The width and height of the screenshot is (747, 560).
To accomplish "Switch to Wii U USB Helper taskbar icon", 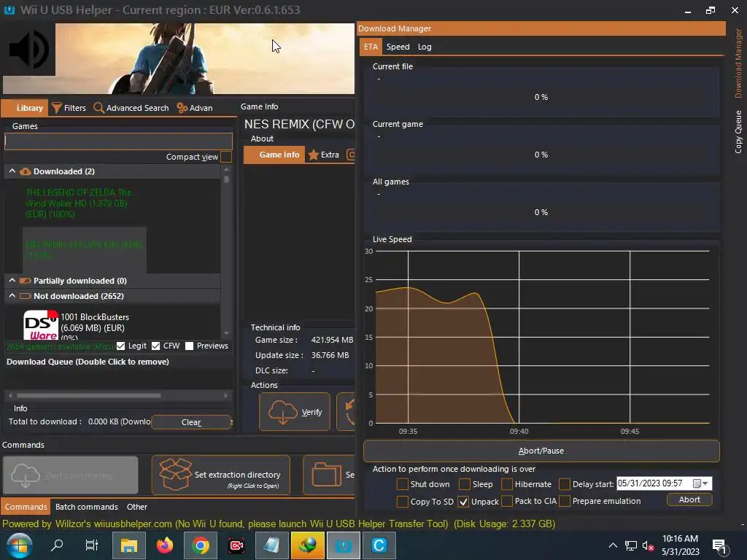I will pyautogui.click(x=344, y=545).
